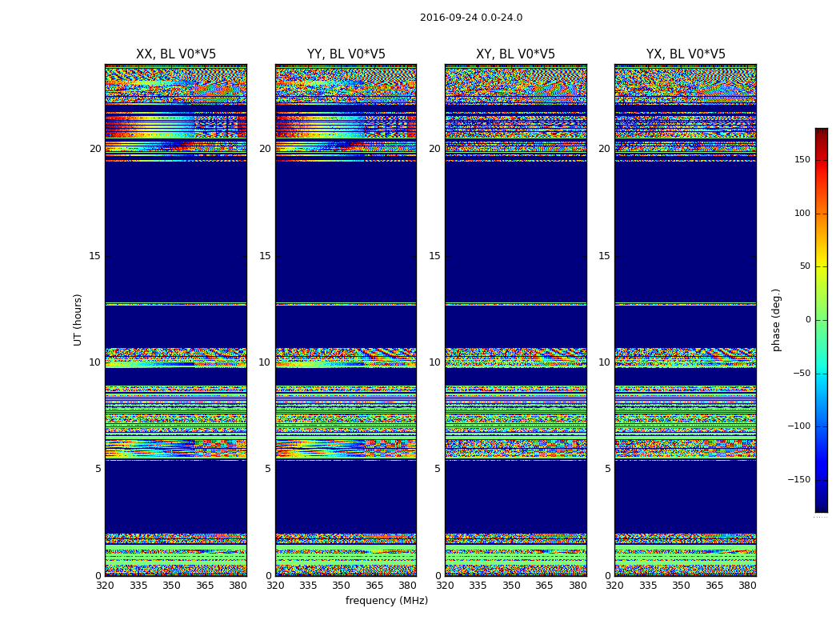Click the frequency (MHz) x-axis label
The height and width of the screenshot is (640, 840).
click(386, 600)
